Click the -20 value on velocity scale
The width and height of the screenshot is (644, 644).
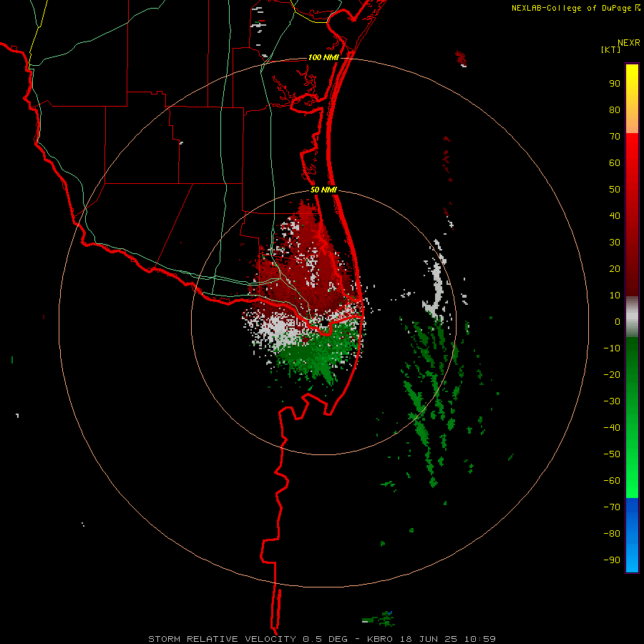click(x=612, y=374)
